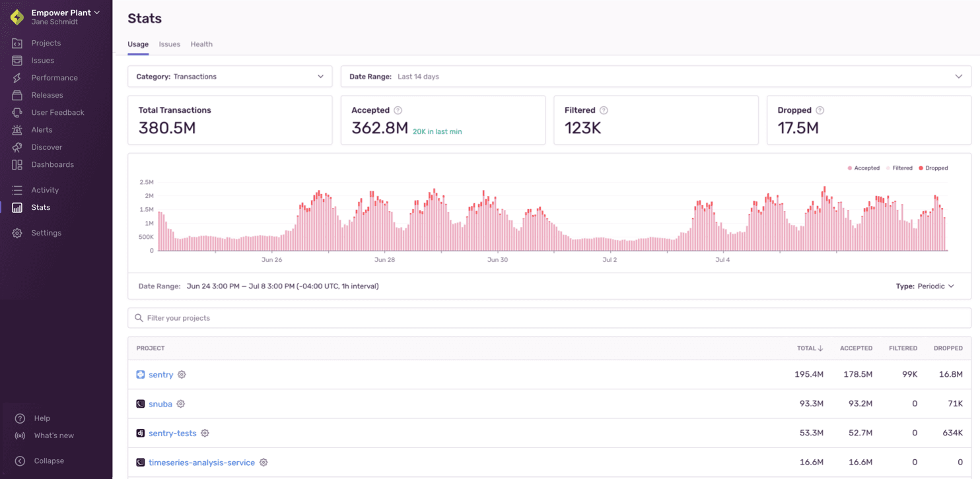Open the sentry project link
Viewport: 980px width, 479px height.
(x=161, y=375)
